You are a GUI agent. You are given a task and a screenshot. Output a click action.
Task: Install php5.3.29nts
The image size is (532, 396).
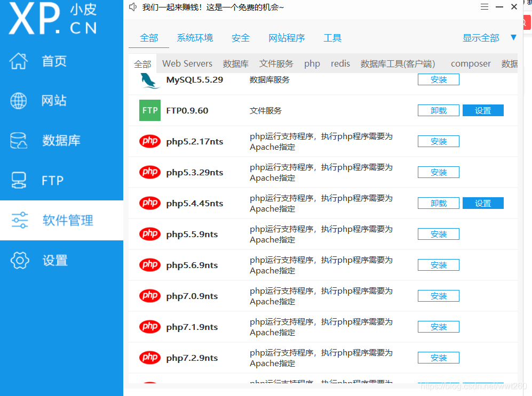(439, 172)
